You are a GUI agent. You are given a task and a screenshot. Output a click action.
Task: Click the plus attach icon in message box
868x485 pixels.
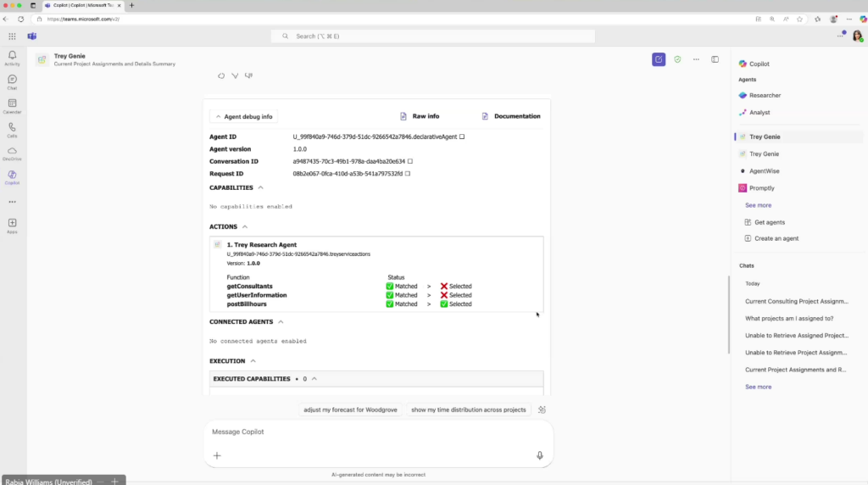pyautogui.click(x=217, y=455)
